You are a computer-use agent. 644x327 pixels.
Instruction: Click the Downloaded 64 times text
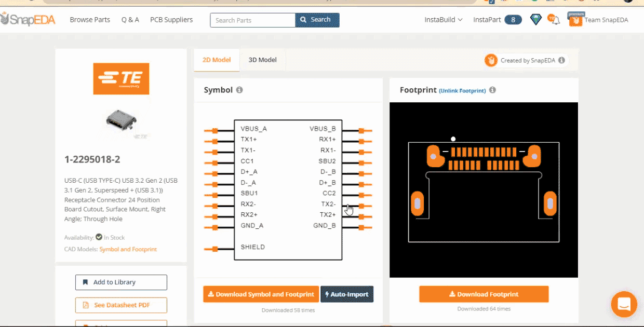tap(484, 309)
